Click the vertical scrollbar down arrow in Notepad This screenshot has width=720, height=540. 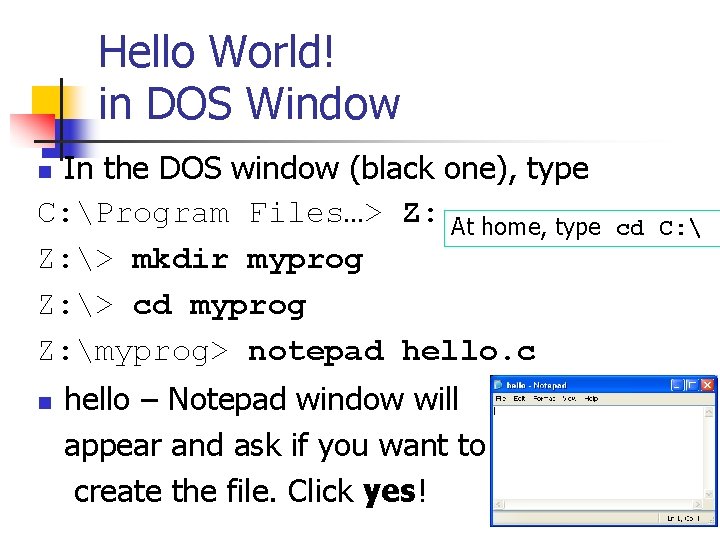(709, 494)
